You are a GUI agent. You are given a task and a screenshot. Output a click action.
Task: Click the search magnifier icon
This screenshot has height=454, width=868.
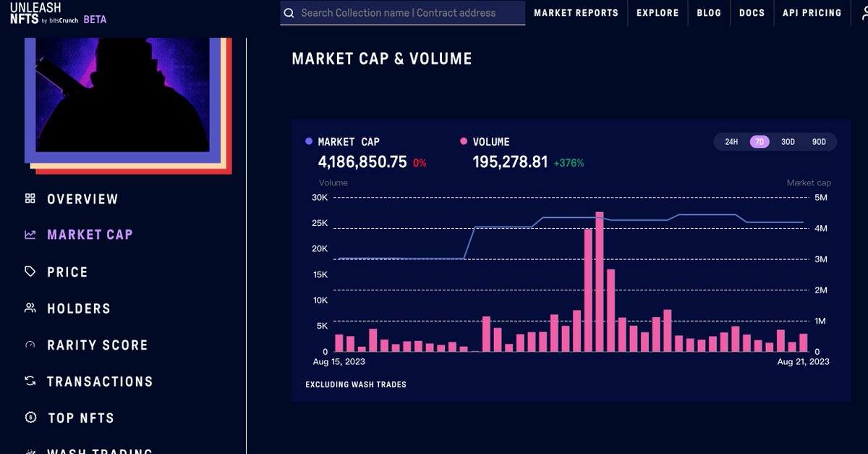[289, 13]
